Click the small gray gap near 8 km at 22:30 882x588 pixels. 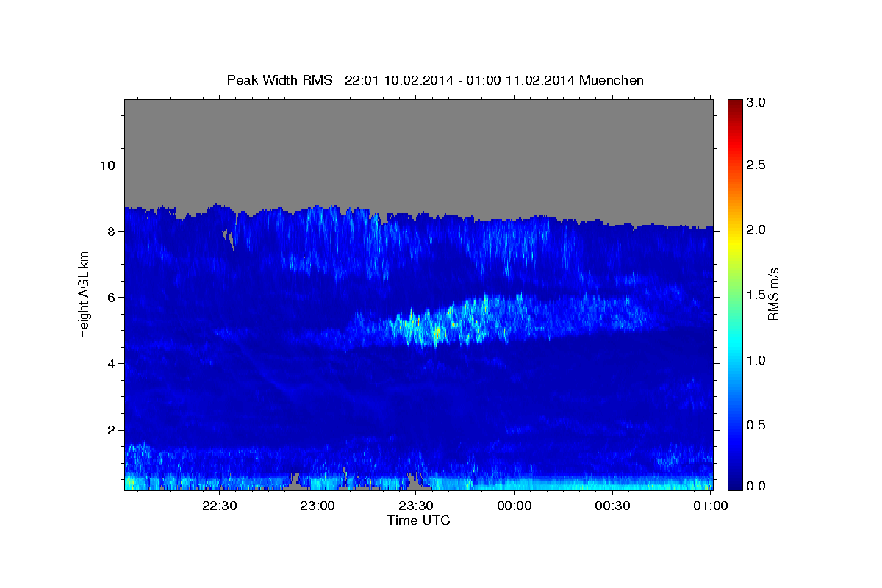tap(229, 239)
